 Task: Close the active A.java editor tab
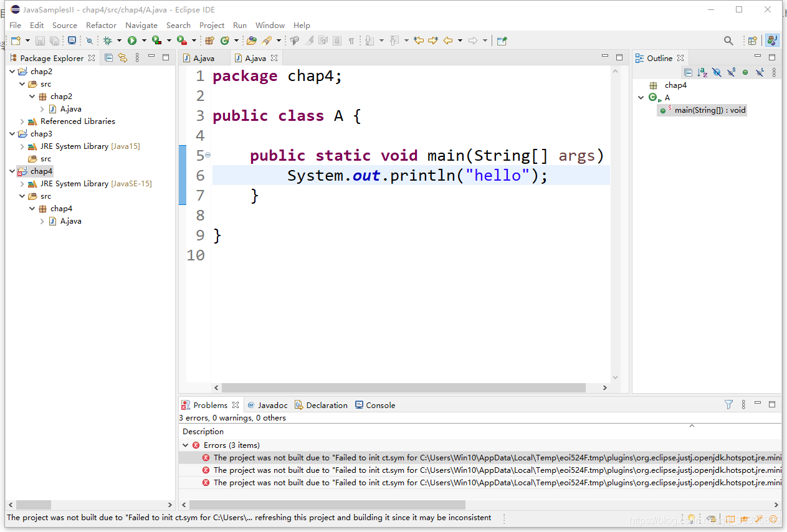coord(274,58)
